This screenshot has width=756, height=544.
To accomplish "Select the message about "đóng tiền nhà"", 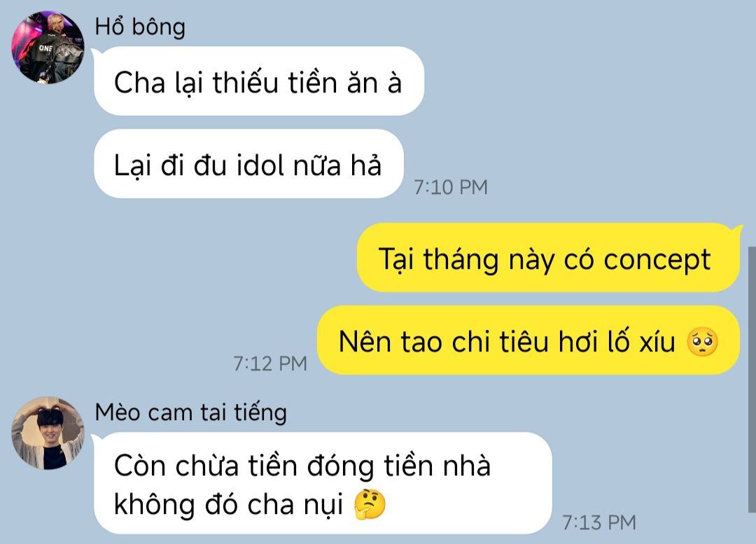I will tap(323, 483).
